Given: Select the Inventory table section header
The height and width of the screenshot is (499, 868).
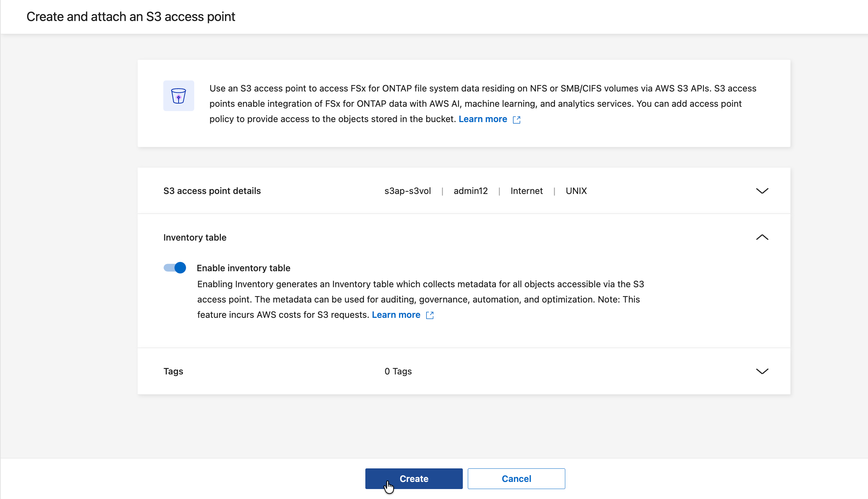Looking at the screenshot, I should (195, 237).
